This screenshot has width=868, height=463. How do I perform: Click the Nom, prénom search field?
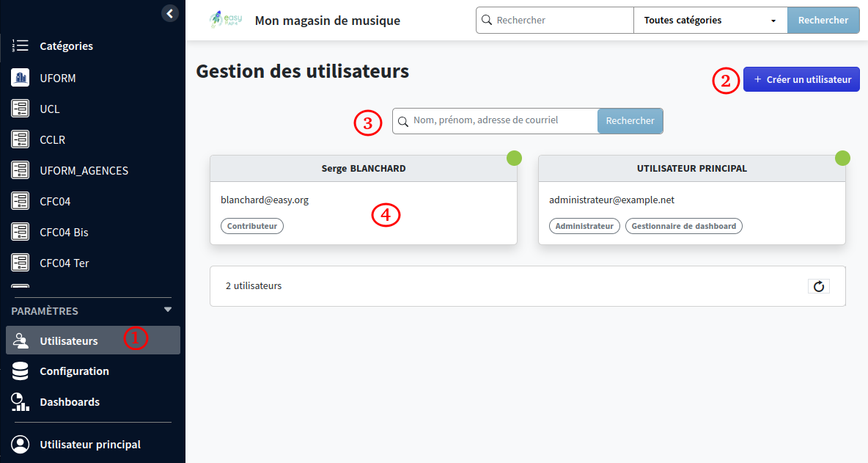point(495,120)
